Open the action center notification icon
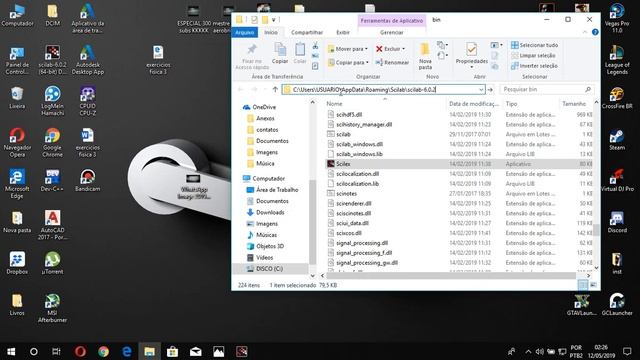This screenshot has width=640, height=360. coord(627,351)
